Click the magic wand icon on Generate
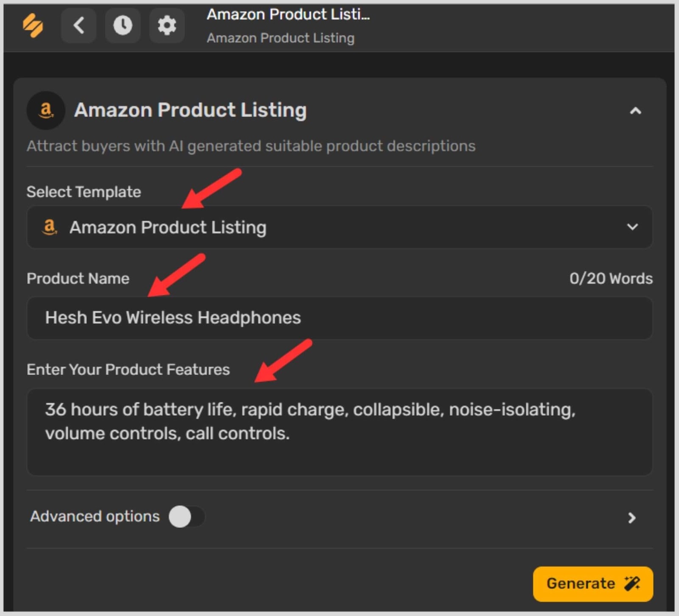679x616 pixels. pos(632,583)
